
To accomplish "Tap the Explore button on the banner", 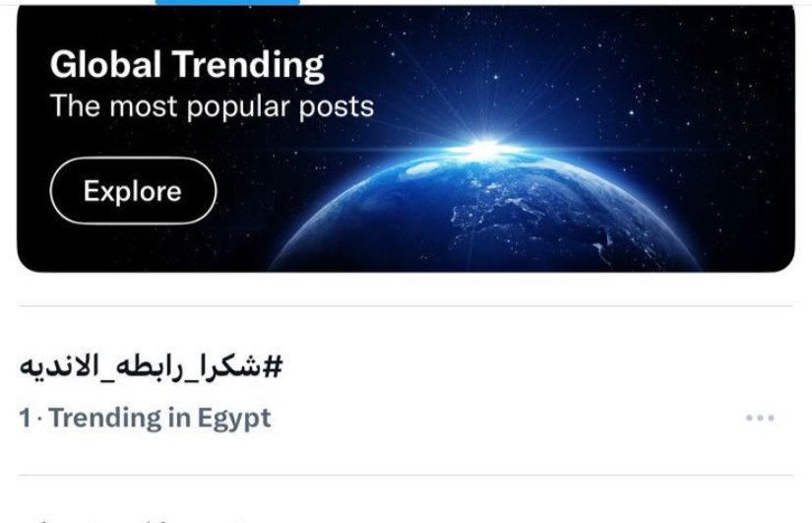I will (x=132, y=191).
